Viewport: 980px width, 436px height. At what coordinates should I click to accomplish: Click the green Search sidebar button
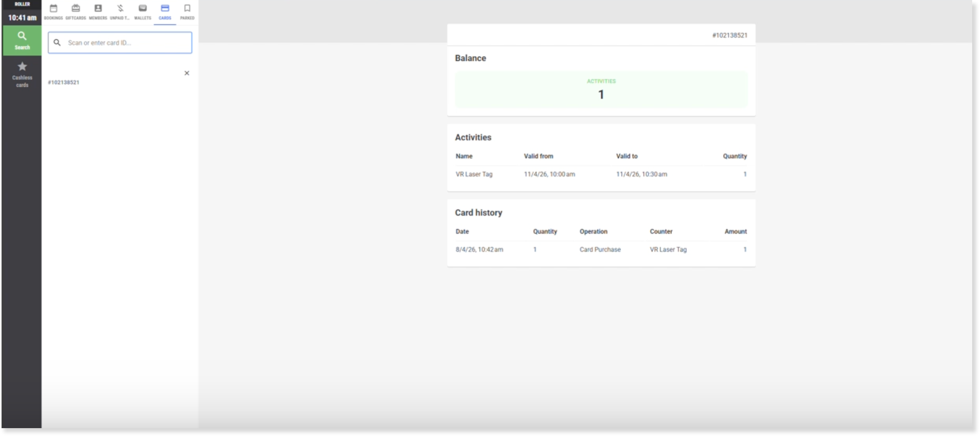click(x=22, y=40)
